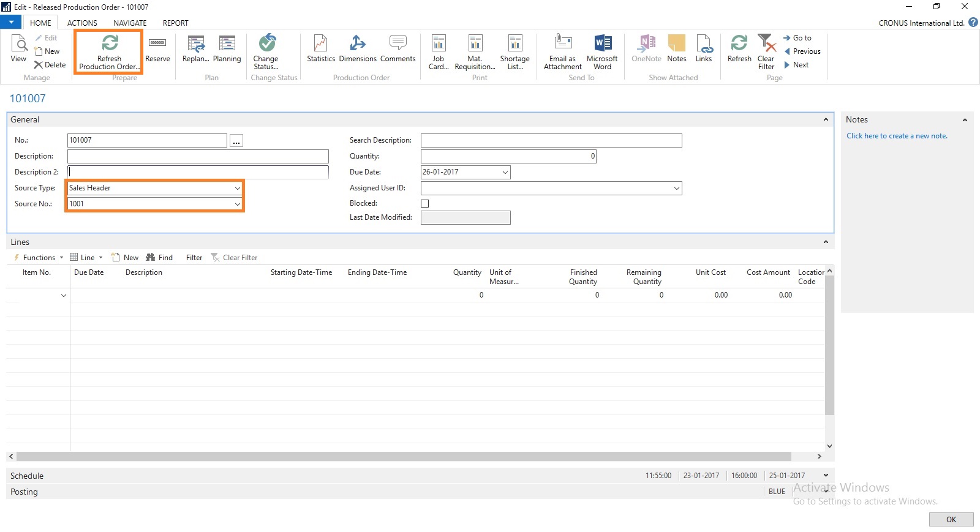
Task: Toggle the Blocked checkbox
Action: (425, 203)
